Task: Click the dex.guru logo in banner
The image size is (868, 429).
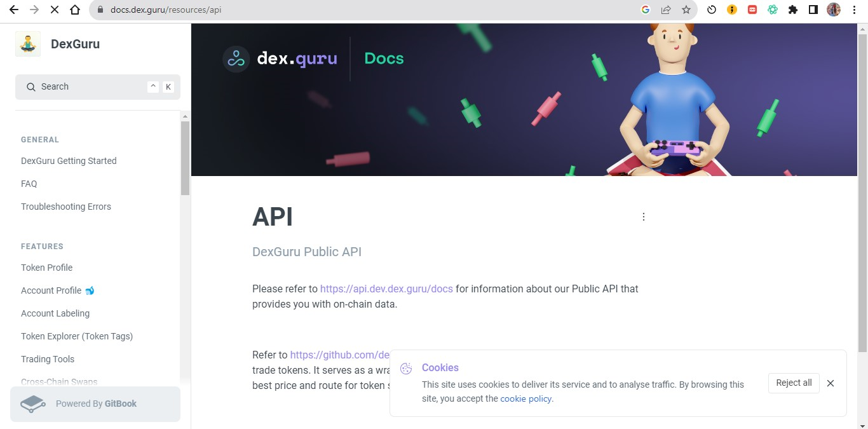Action: (280, 59)
